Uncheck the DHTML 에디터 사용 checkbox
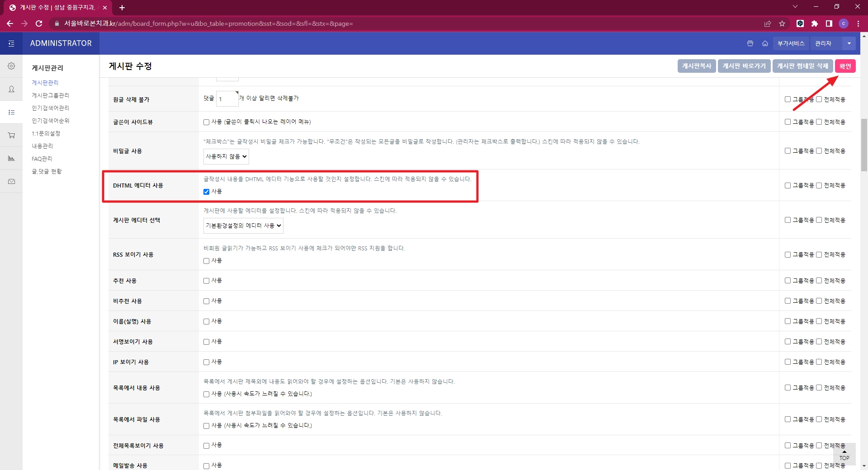The width and height of the screenshot is (868, 470). coord(206,192)
